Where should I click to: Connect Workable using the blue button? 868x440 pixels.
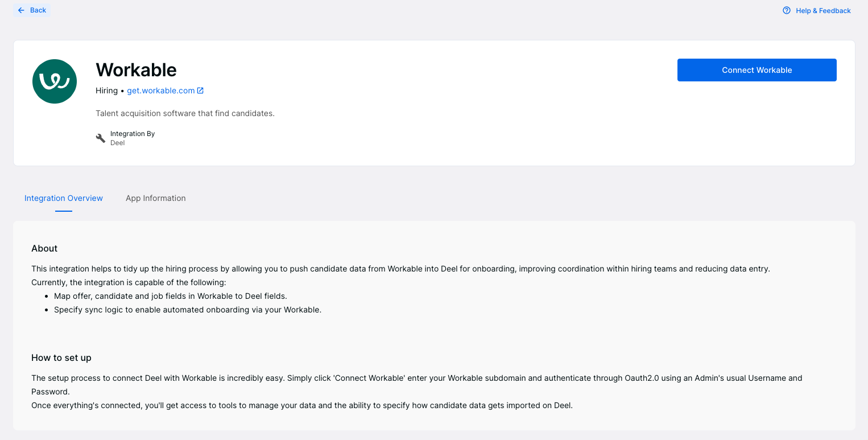tap(757, 70)
